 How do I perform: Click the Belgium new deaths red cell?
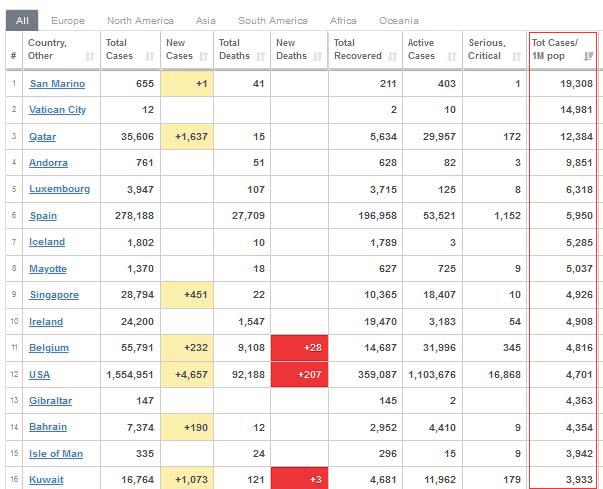click(299, 348)
